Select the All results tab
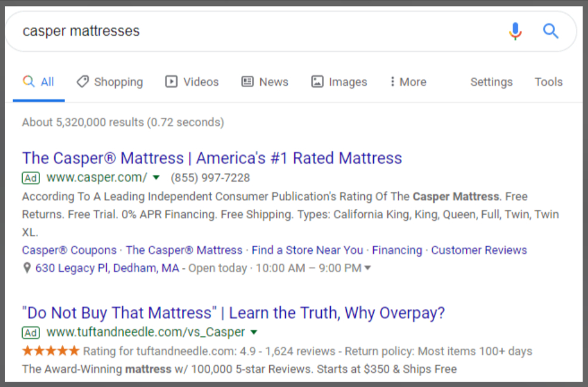This screenshot has height=387, width=588. [39, 82]
